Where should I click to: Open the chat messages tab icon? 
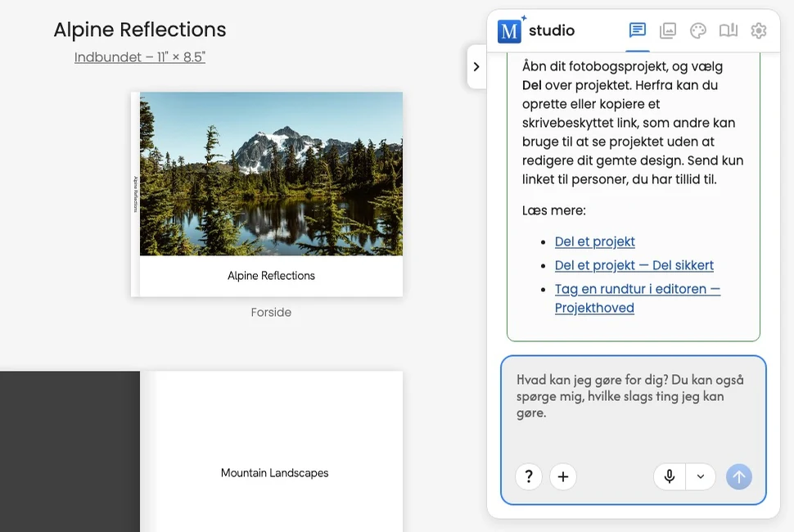point(637,30)
